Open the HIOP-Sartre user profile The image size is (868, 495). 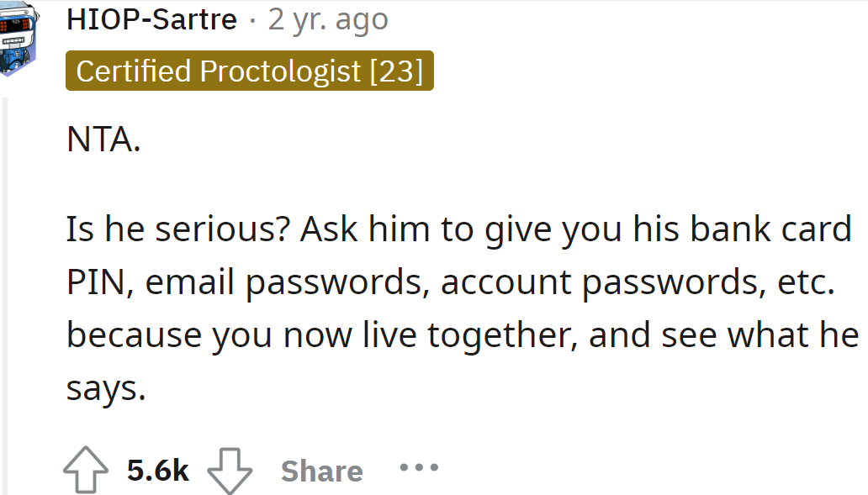151,19
